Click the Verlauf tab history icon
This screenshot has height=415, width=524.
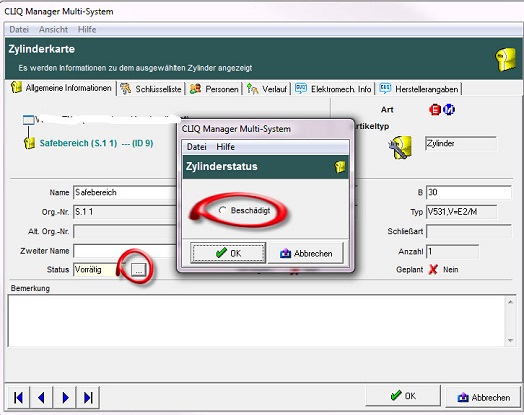click(252, 89)
